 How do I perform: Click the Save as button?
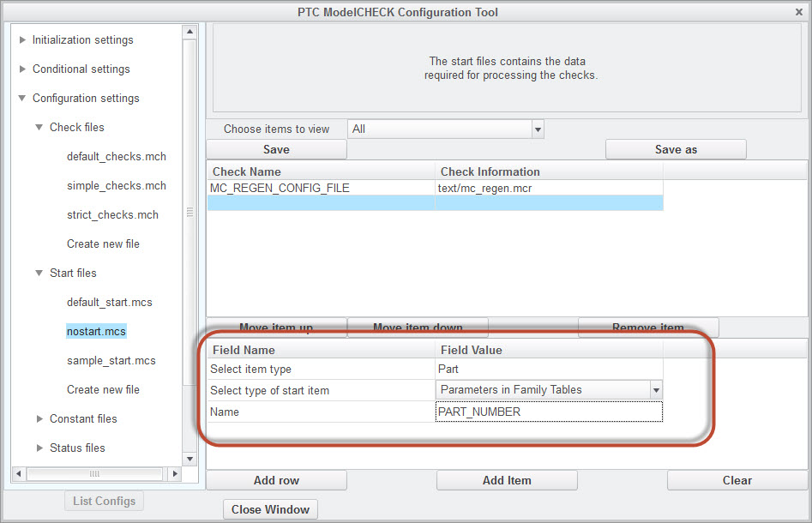tap(676, 150)
